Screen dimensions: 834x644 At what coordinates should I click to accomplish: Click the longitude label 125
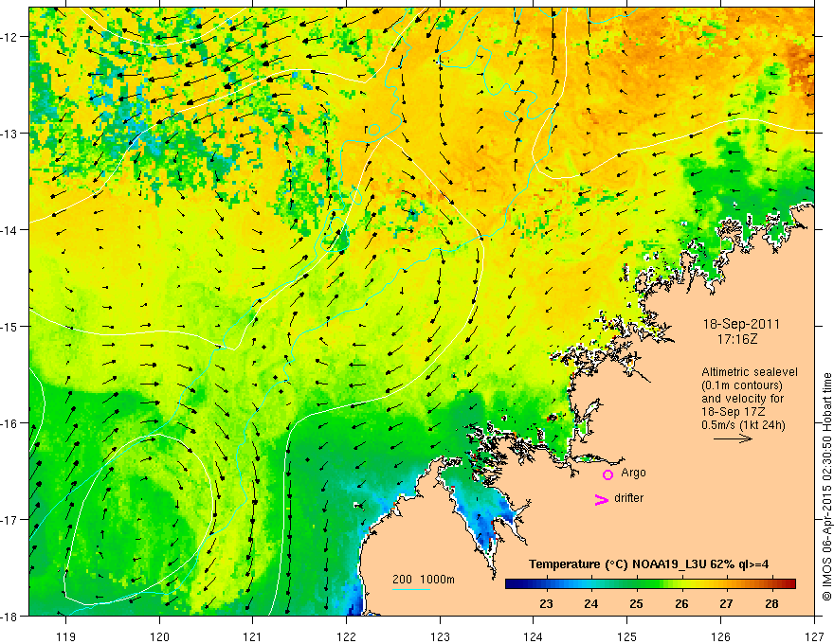point(627,636)
